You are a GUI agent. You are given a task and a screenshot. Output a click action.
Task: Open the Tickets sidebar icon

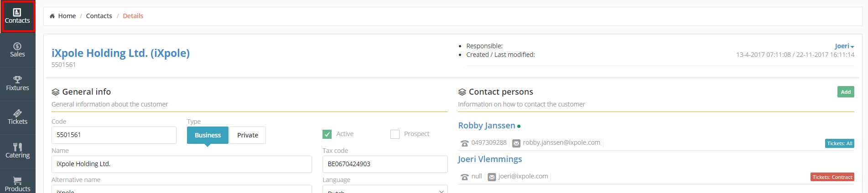[17, 113]
